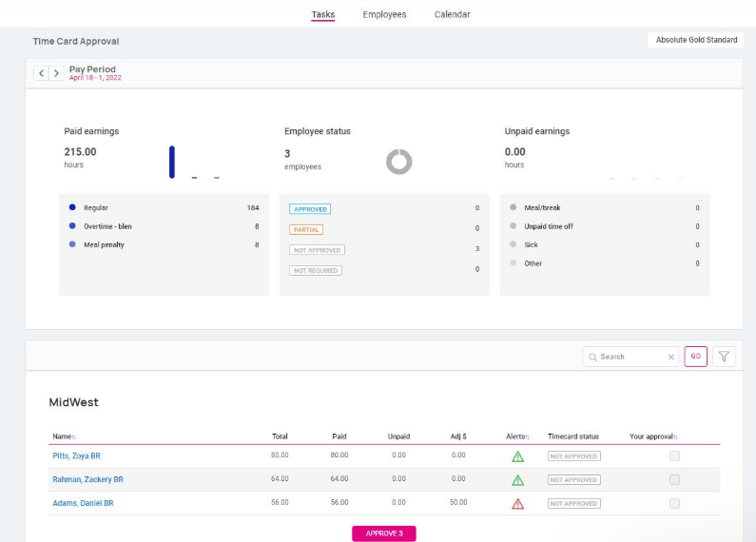Check approval box for Pitts, Zoya BR
This screenshot has width=756, height=542.
674,456
